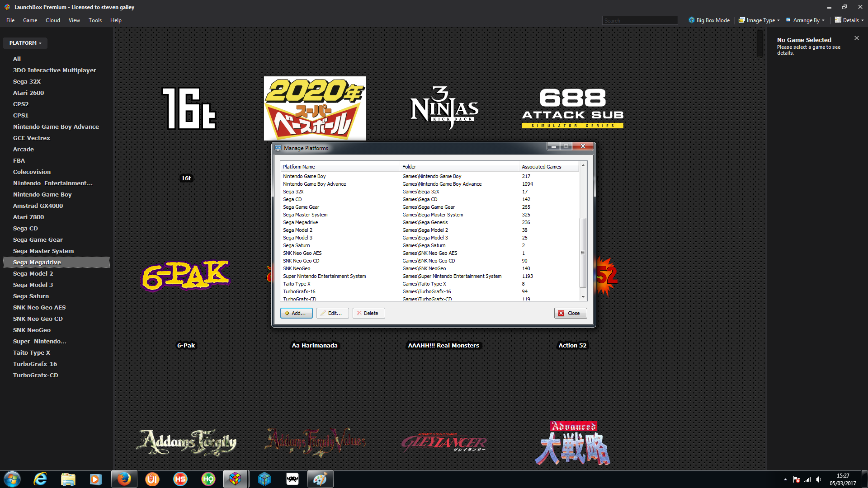This screenshot has height=488, width=868.
Task: Select Sega Megadrive row in dialog
Action: point(429,222)
